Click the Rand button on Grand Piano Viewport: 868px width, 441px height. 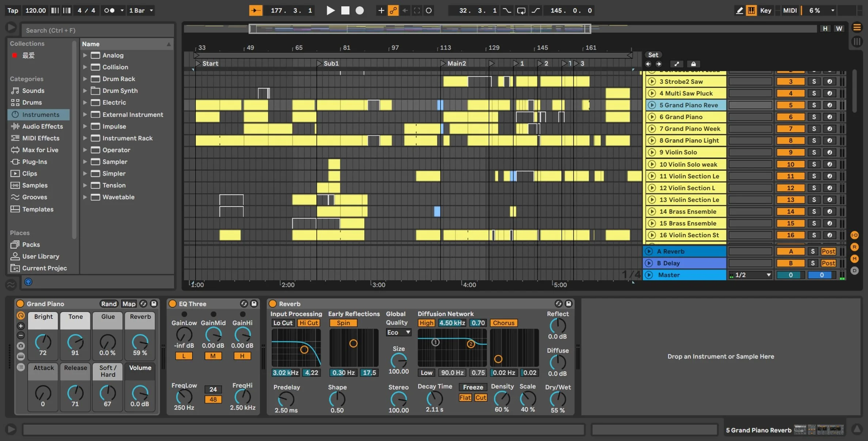[109, 304]
